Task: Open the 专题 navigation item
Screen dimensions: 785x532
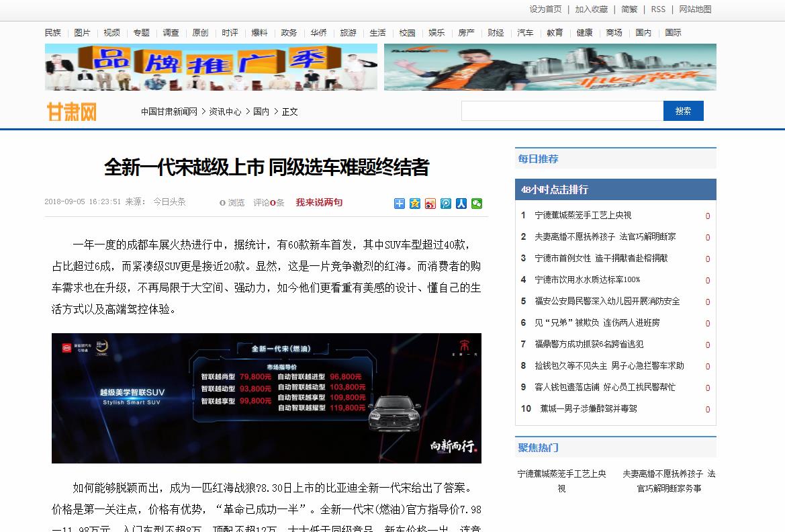Action: 141,32
